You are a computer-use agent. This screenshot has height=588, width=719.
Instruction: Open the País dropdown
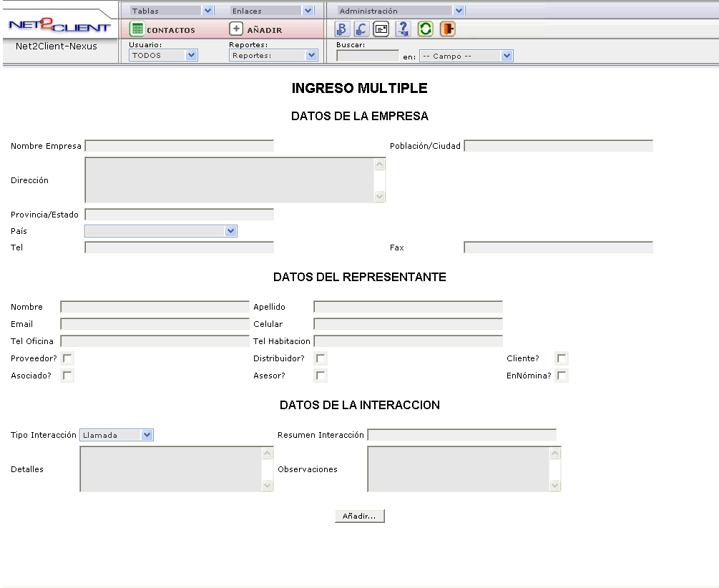point(161,231)
